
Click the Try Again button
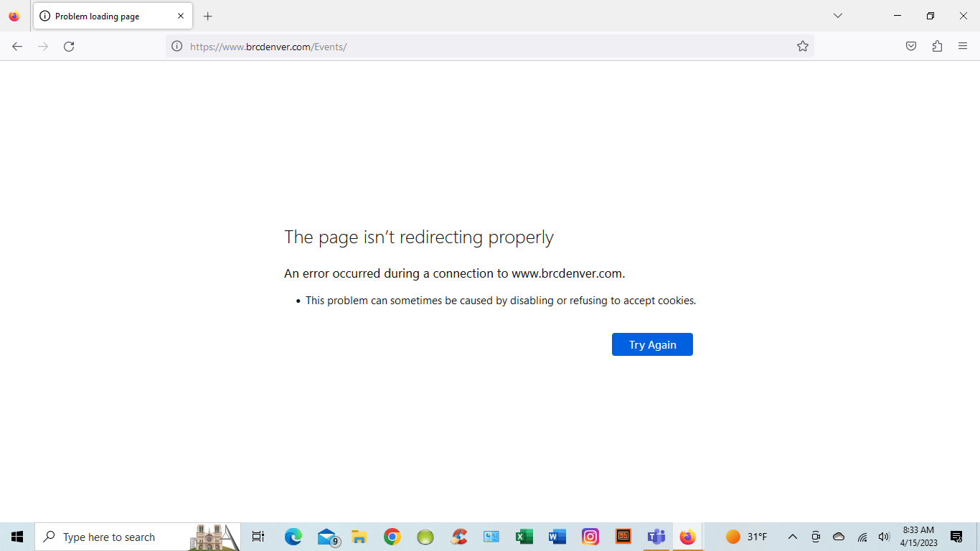(x=652, y=344)
